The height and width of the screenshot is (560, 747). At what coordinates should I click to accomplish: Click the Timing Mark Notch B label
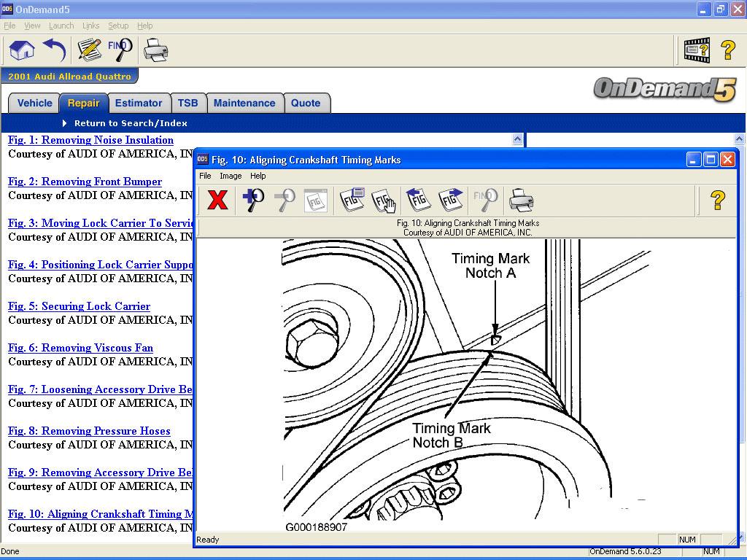click(452, 435)
